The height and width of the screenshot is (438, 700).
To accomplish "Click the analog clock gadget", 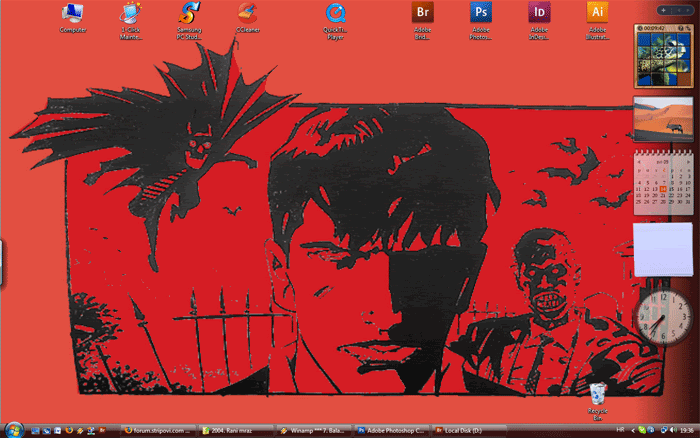I will pyautogui.click(x=663, y=317).
